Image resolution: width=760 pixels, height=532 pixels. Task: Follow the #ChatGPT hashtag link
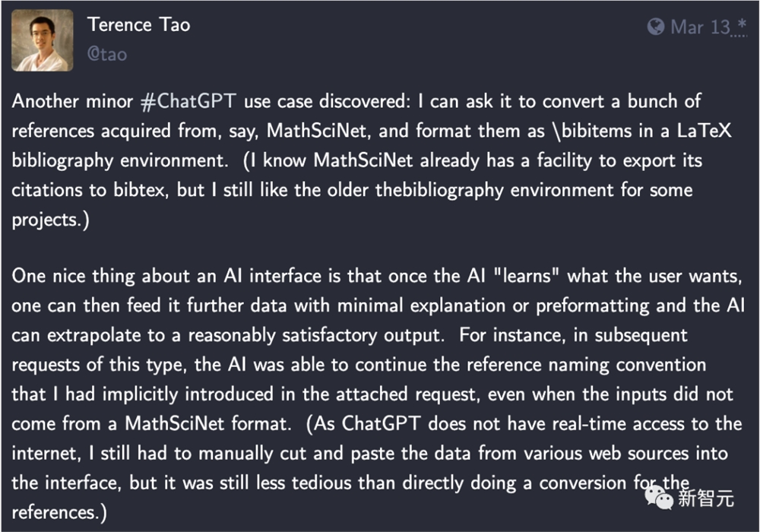pos(188,101)
